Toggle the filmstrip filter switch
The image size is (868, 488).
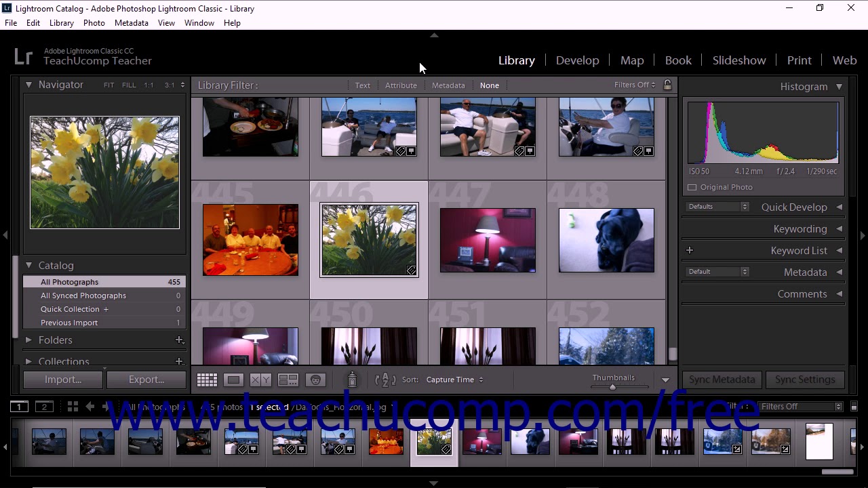852,407
